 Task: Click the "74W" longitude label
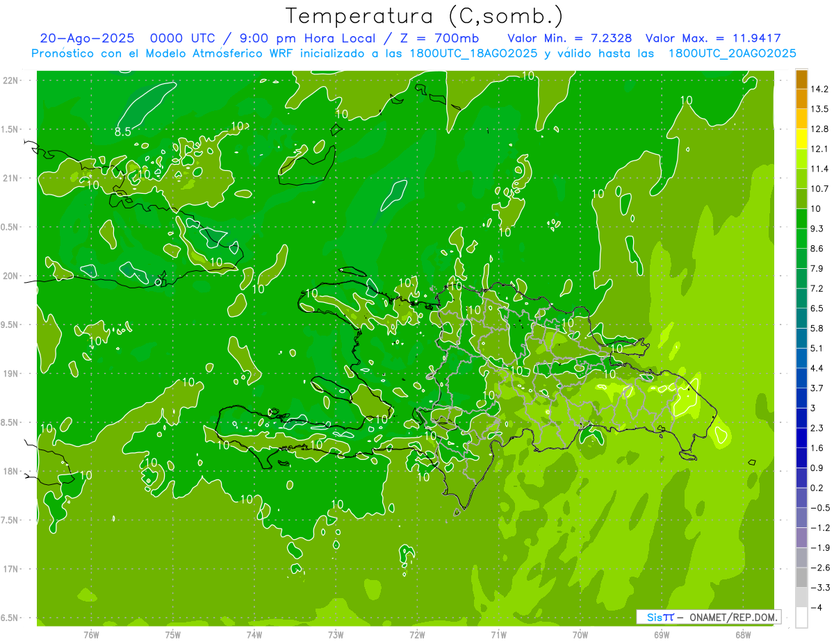254,634
